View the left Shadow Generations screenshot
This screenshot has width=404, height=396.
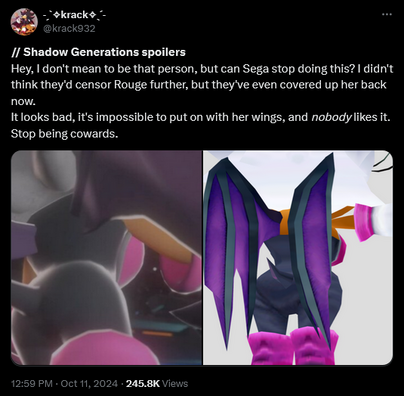click(107, 258)
